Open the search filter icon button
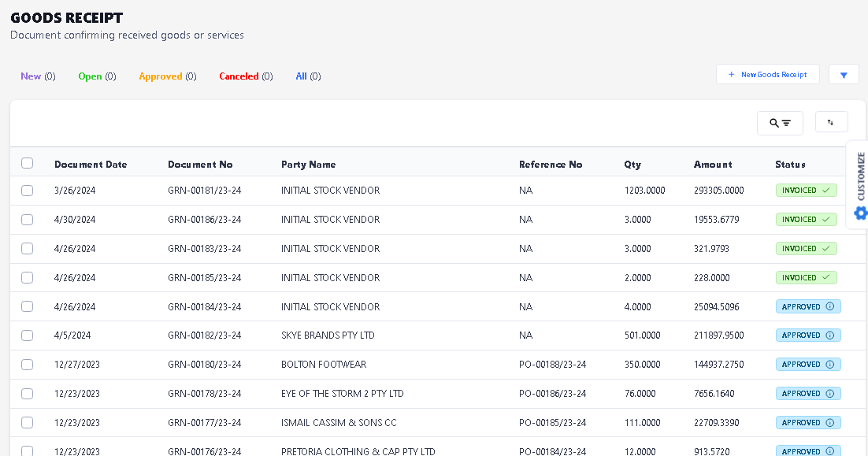This screenshot has height=456, width=868. (780, 123)
